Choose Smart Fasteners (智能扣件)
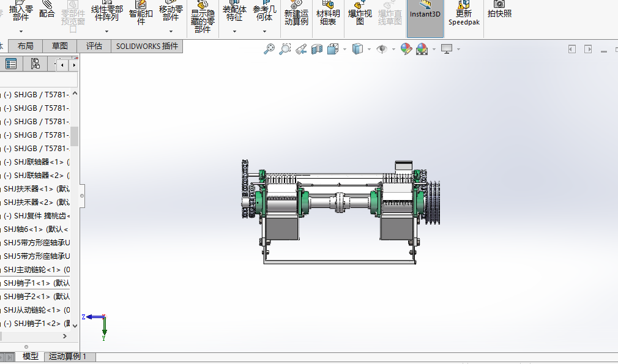Viewport: 618px width, 364px height. [141, 13]
